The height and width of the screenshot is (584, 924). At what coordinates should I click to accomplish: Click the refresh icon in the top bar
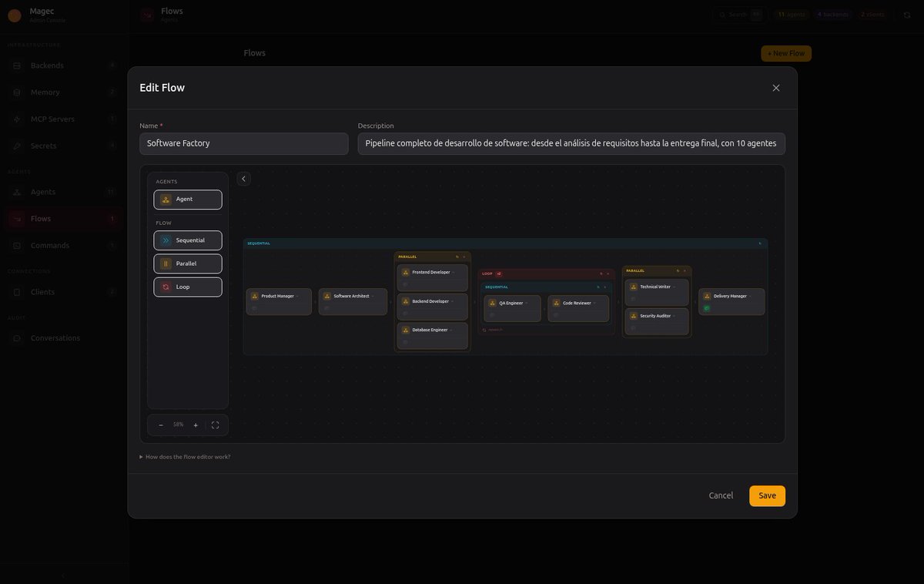tap(907, 15)
